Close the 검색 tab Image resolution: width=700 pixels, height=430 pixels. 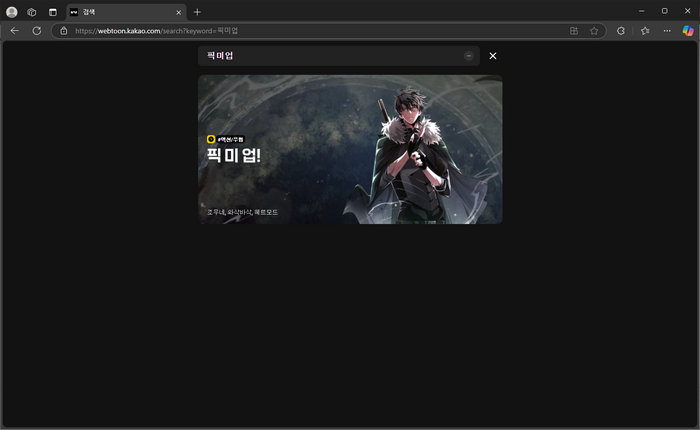click(179, 13)
